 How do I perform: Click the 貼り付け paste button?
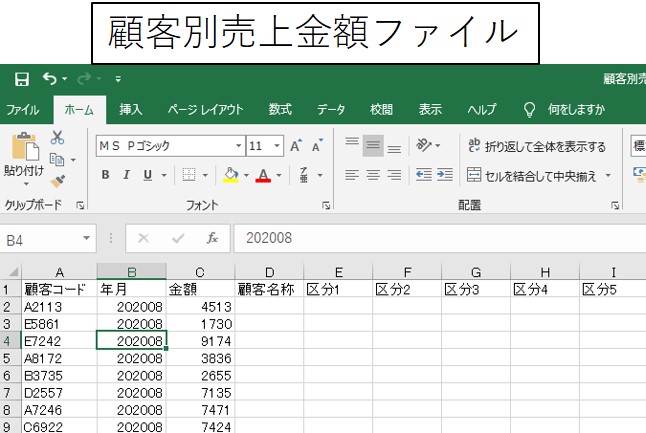[23, 158]
